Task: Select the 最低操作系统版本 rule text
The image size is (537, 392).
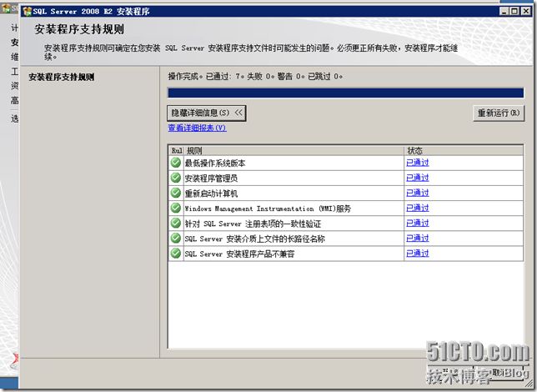Action: (215, 163)
